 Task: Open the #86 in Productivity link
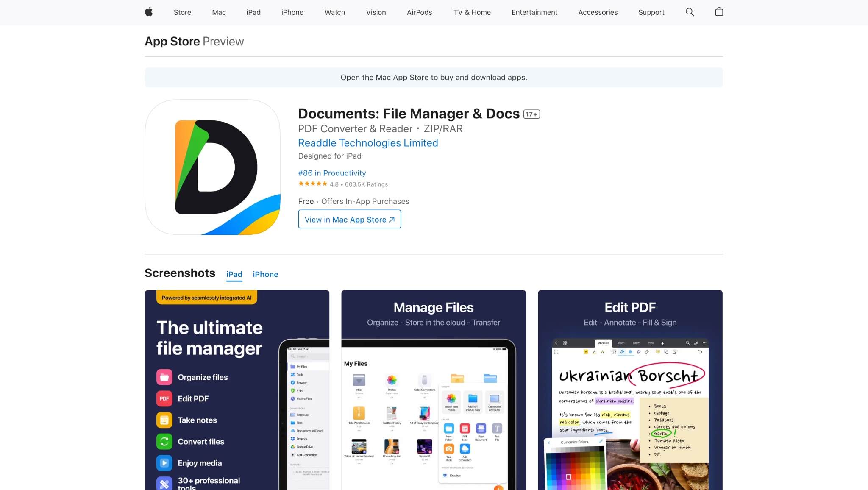pos(332,173)
